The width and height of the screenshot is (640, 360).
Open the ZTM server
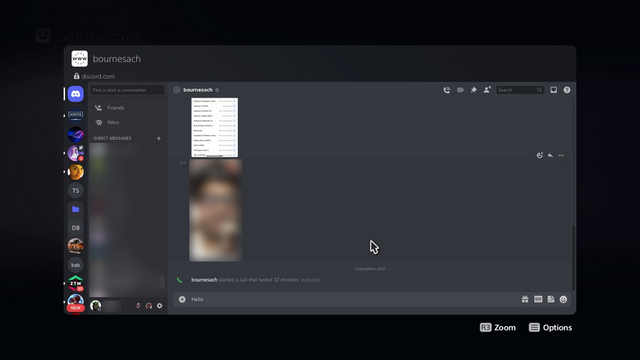pos(76,283)
